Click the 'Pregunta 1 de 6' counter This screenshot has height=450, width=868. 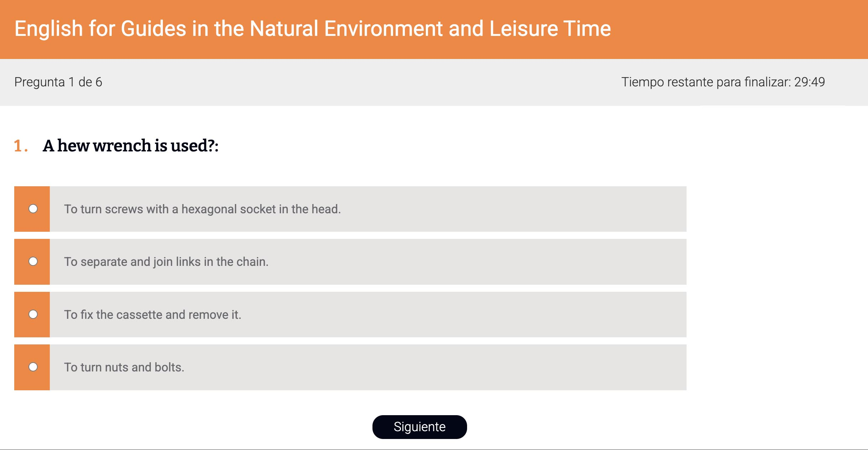pos(58,82)
